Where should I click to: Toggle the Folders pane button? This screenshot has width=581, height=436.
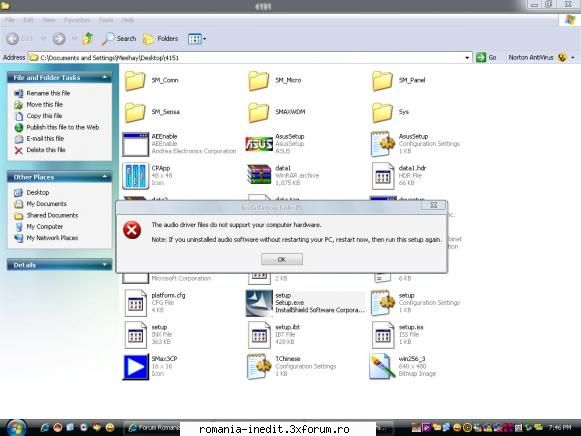[x=160, y=39]
